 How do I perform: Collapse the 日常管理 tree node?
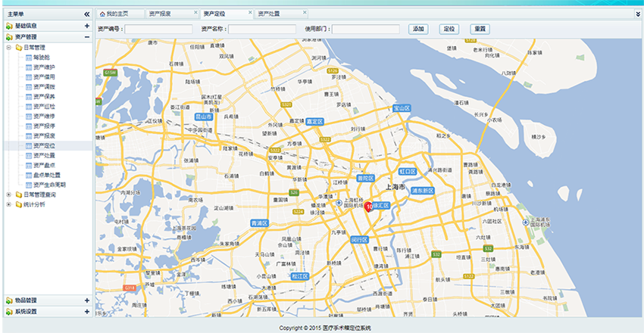pos(8,48)
